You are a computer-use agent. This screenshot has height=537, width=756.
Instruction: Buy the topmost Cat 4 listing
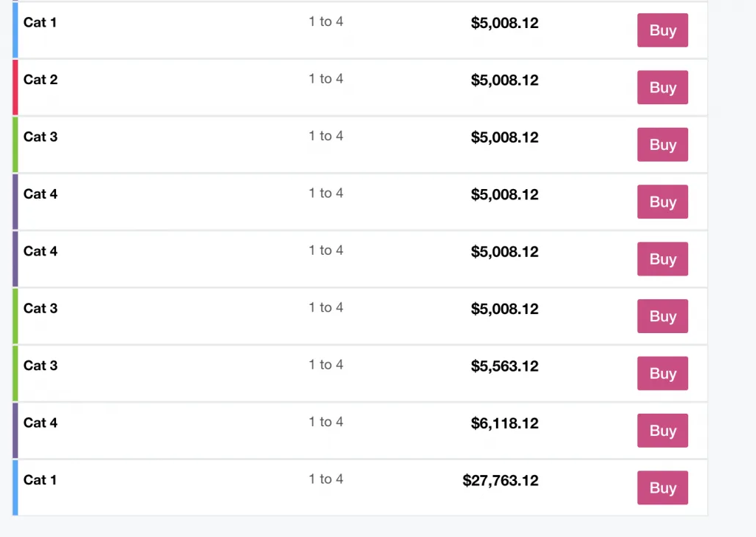coord(662,202)
